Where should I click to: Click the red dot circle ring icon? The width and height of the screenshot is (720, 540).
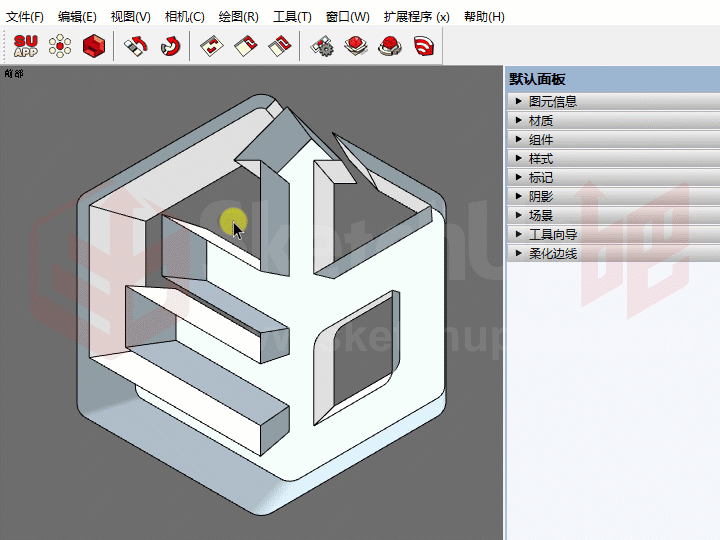(x=60, y=46)
